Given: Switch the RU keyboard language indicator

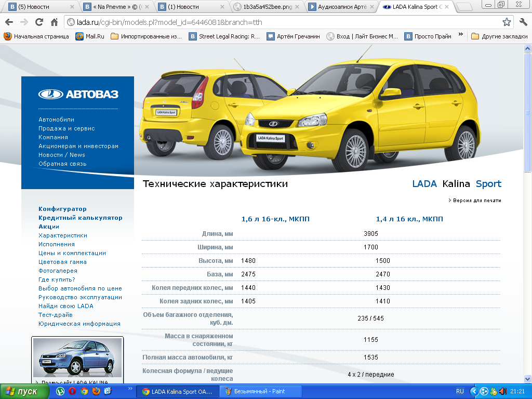Looking at the screenshot, I should coord(460,392).
